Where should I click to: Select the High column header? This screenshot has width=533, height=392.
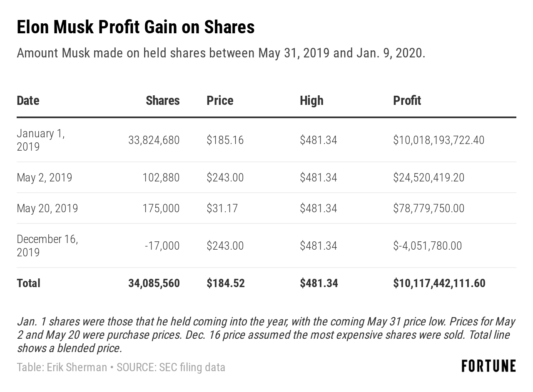click(x=311, y=100)
